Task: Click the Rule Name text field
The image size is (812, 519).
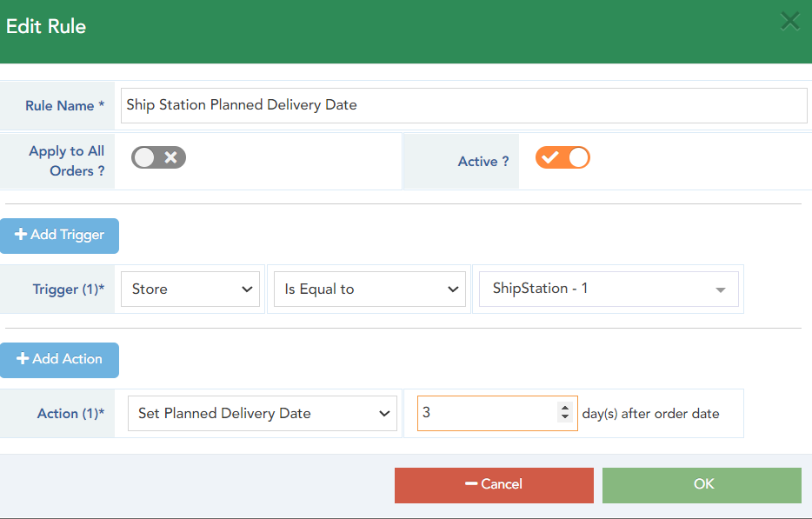Action: coord(465,104)
